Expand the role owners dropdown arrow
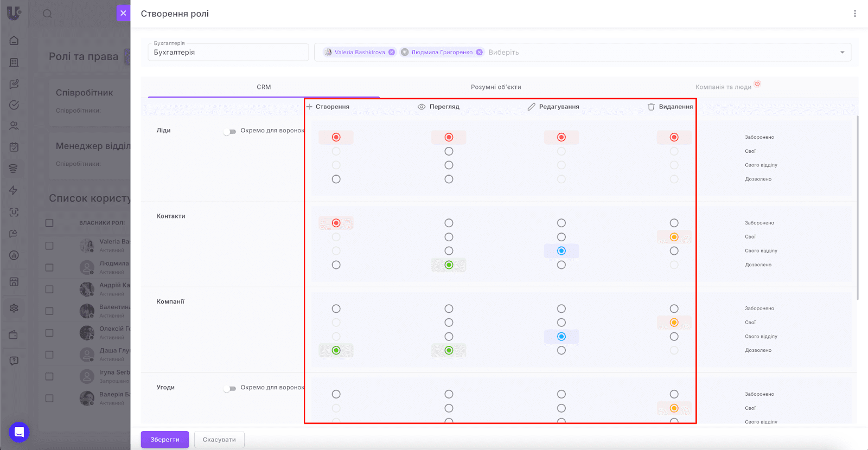The height and width of the screenshot is (450, 868). click(842, 53)
